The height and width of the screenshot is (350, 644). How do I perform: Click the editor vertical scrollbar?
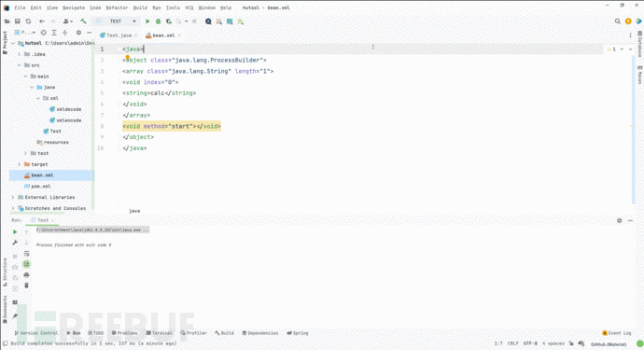[633, 130]
